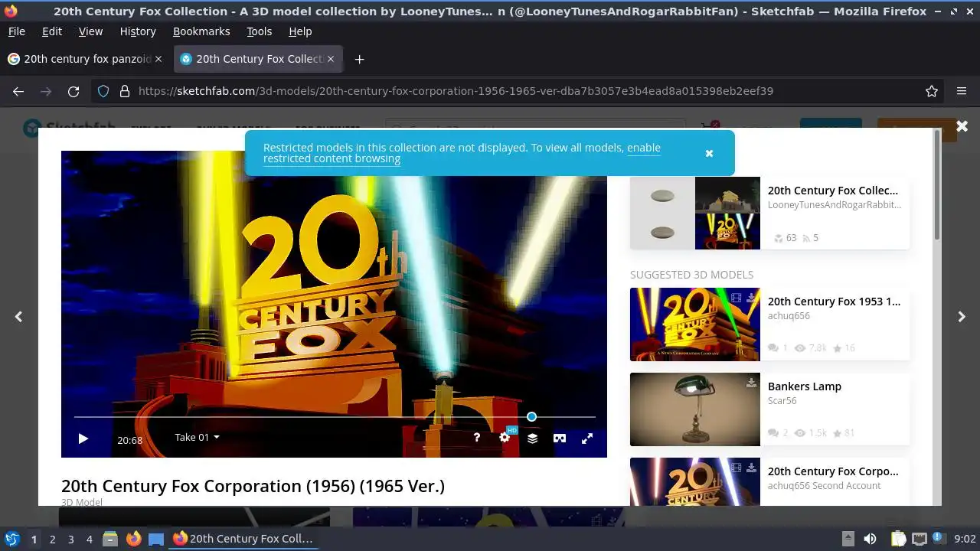Close the model popup overlay
Viewport: 980px width, 551px height.
pyautogui.click(x=962, y=126)
